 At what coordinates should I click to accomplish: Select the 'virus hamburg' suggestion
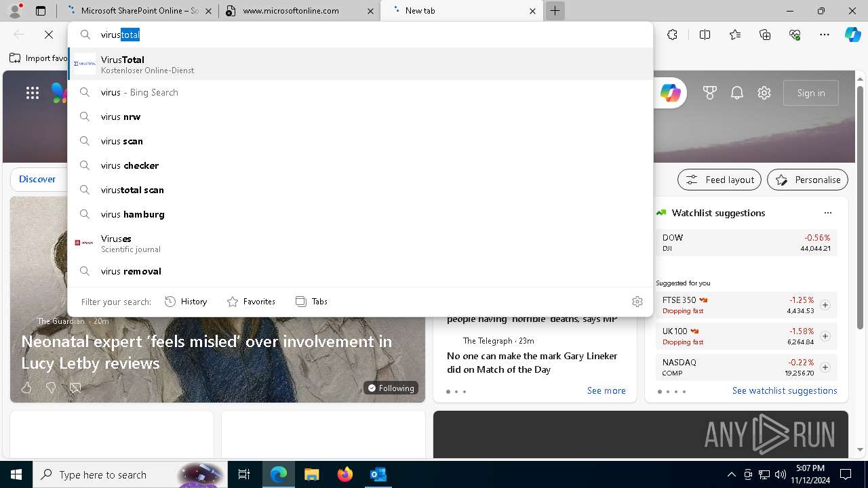pyautogui.click(x=360, y=214)
